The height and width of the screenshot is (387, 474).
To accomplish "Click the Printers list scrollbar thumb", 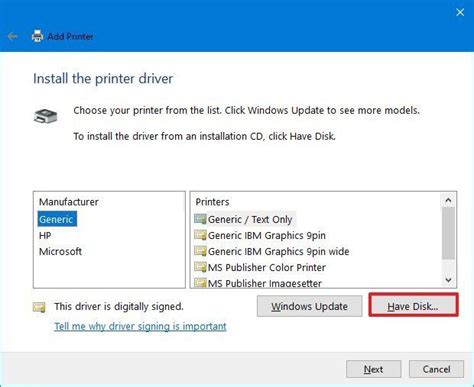I will point(448,233).
